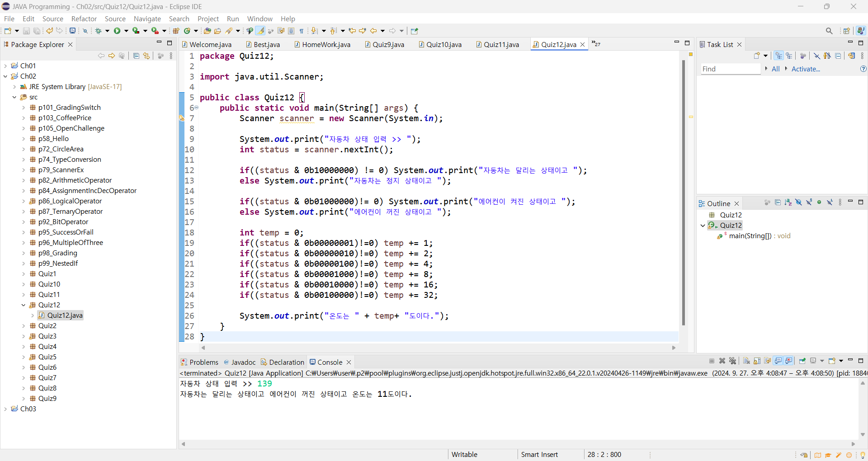Click the Last Edit Location arrow icon

click(x=352, y=31)
